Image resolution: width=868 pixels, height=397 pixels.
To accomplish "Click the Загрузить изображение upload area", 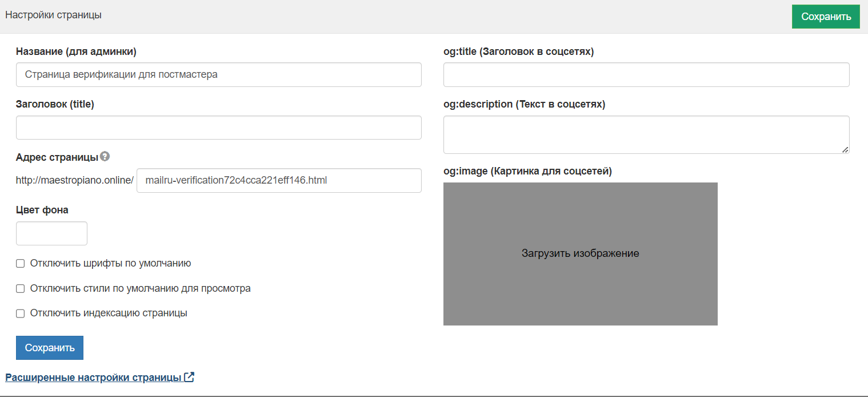I will 580,253.
